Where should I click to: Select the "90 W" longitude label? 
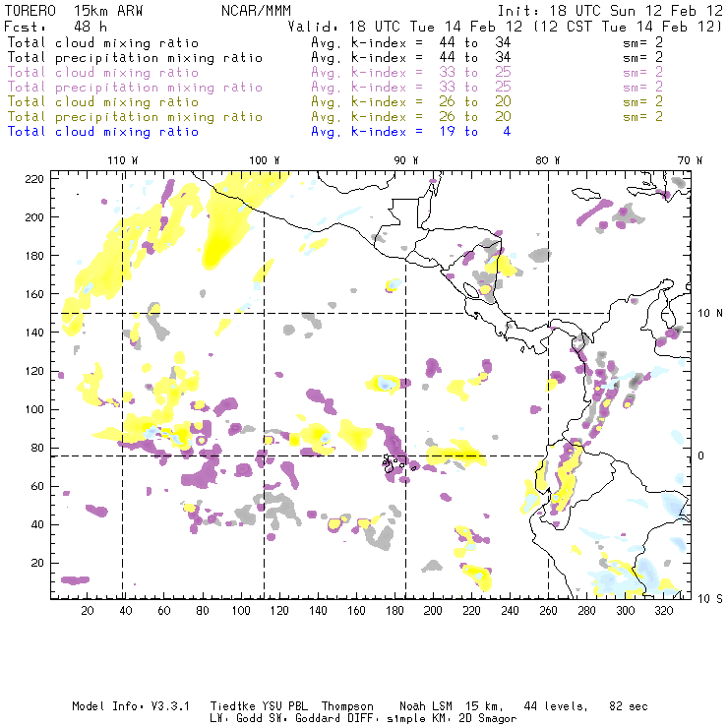pyautogui.click(x=406, y=160)
